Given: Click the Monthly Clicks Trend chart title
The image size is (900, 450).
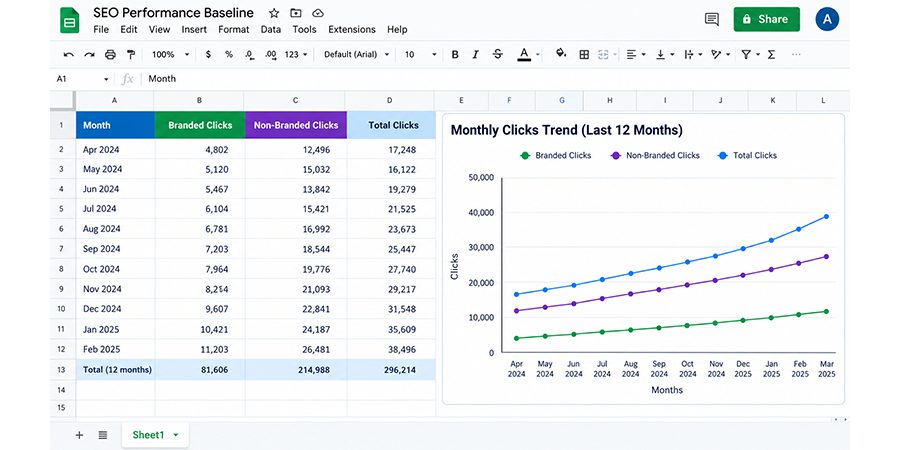Looking at the screenshot, I should [567, 130].
